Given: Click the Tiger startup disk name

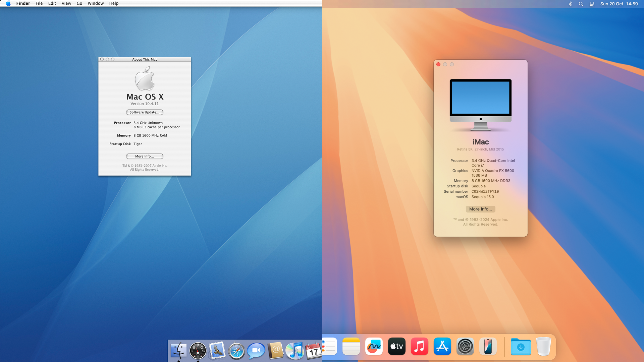Looking at the screenshot, I should (138, 144).
